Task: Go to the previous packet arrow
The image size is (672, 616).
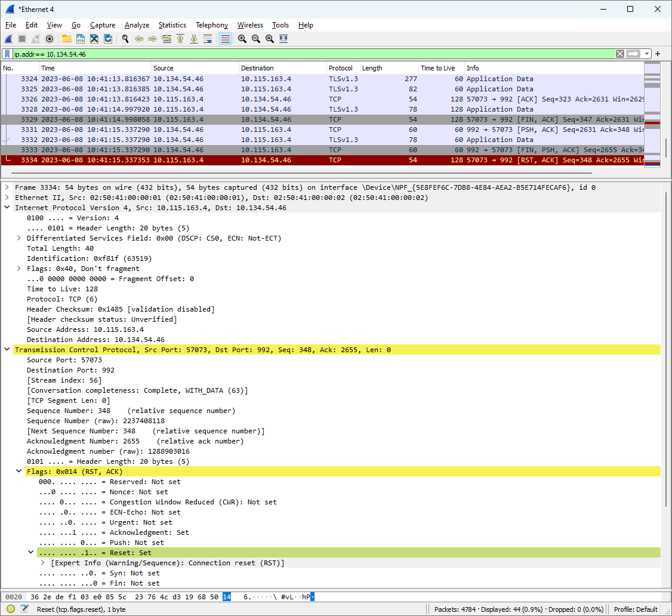Action: 139,39
